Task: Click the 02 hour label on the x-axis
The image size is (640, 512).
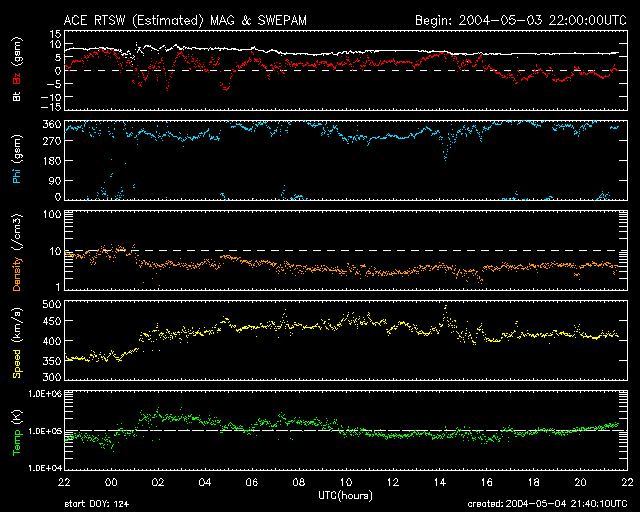Action: (158, 483)
